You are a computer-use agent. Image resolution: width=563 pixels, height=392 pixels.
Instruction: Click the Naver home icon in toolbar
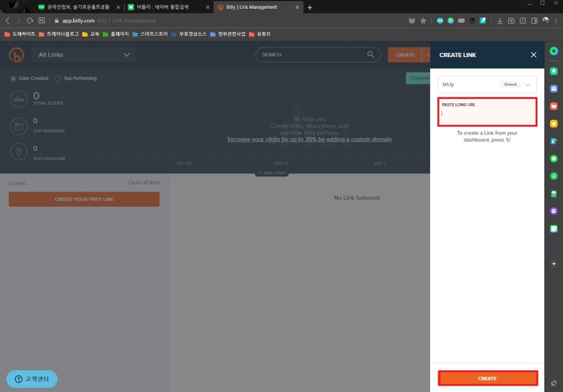41,20
